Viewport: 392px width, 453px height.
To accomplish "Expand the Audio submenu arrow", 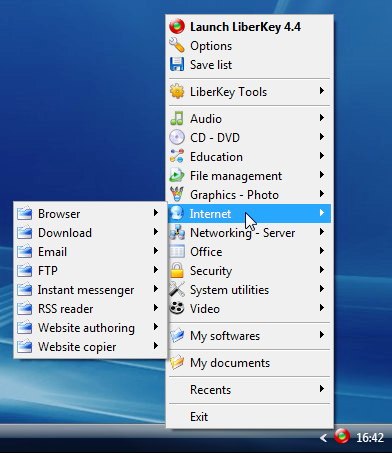I will (321, 118).
